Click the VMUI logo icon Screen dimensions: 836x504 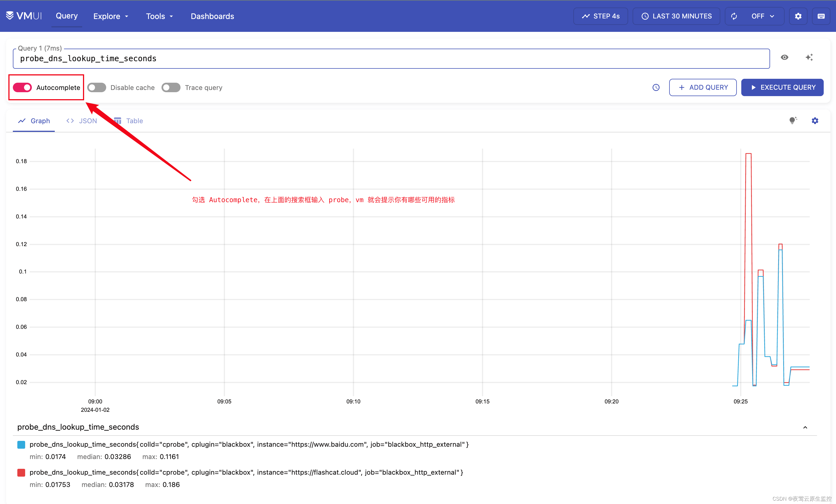tap(10, 16)
